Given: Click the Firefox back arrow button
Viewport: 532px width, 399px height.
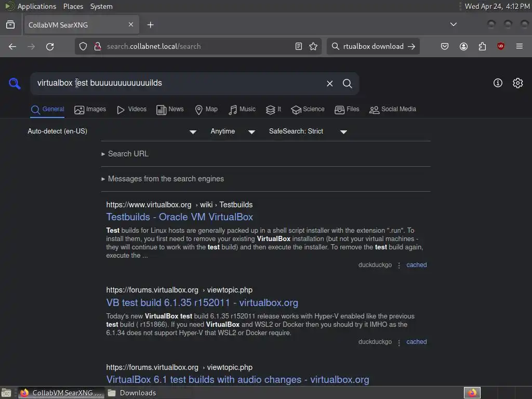Looking at the screenshot, I should 12,46.
